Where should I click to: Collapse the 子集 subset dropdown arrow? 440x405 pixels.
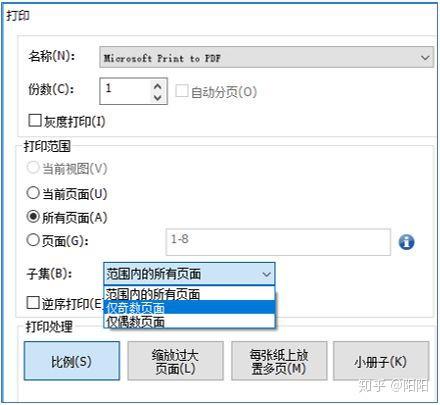(x=266, y=274)
